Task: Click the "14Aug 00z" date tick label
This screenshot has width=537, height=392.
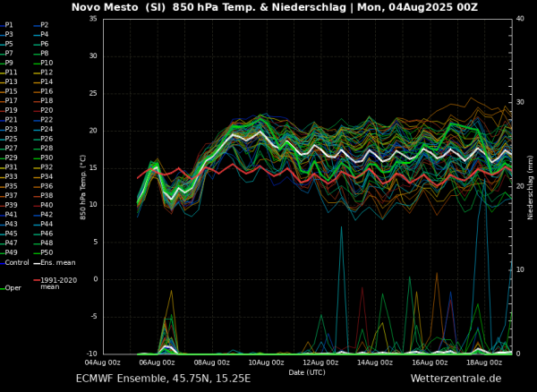Action: tap(375, 362)
